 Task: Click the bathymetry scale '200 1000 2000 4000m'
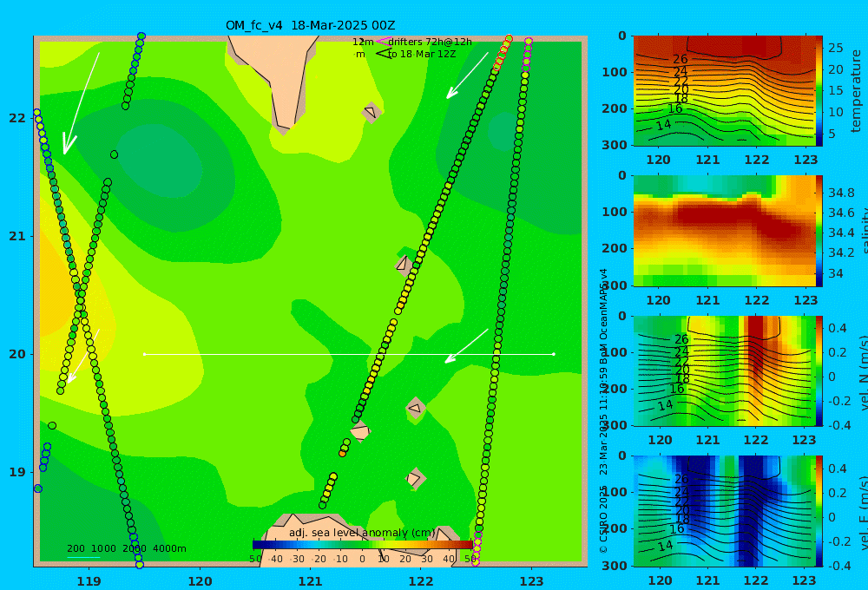[x=126, y=548]
